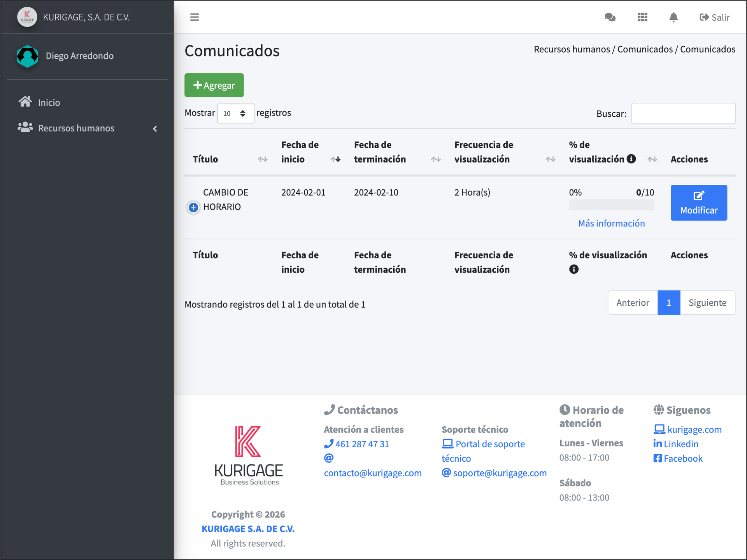Viewport: 747px width, 560px height.
Task: Log out using the Salir option
Action: [714, 17]
